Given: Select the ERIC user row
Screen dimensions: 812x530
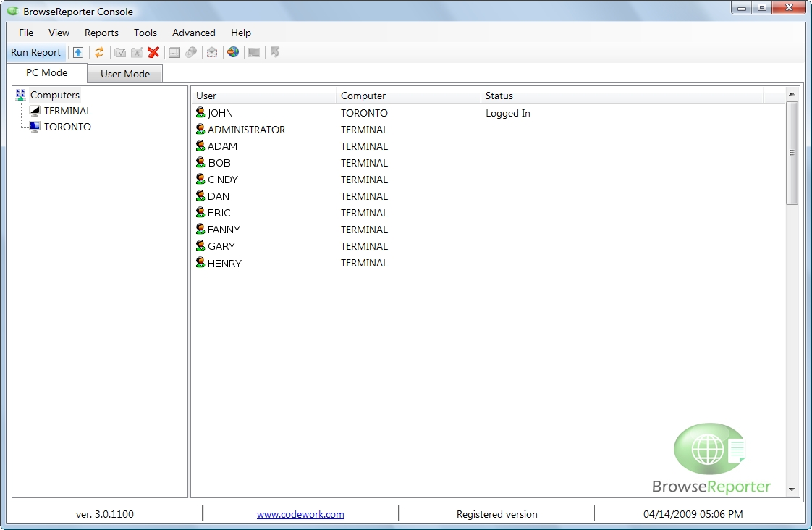Looking at the screenshot, I should [489, 213].
